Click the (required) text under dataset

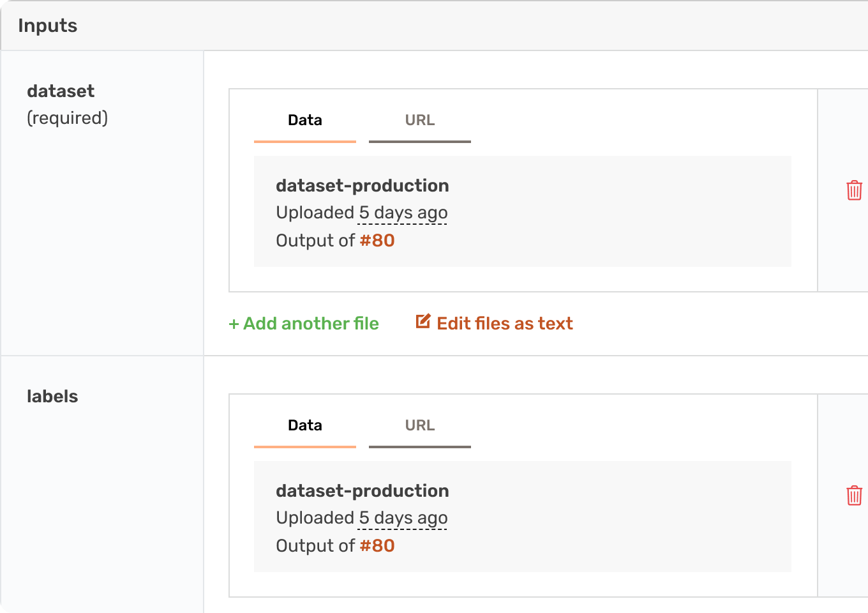(x=67, y=118)
